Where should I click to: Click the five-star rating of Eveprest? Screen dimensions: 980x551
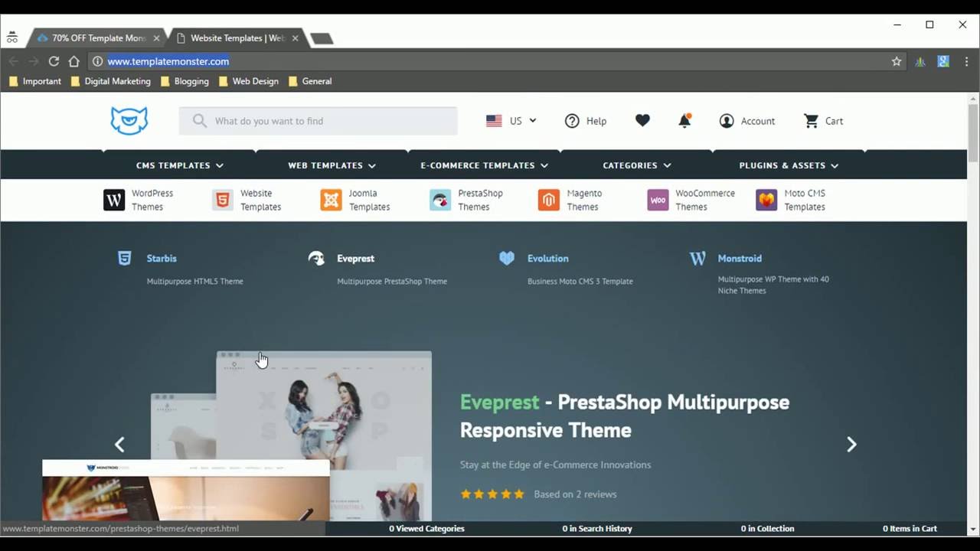click(492, 494)
